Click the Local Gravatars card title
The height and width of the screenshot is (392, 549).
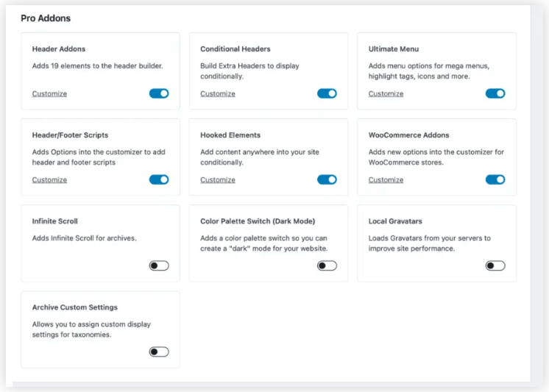395,221
